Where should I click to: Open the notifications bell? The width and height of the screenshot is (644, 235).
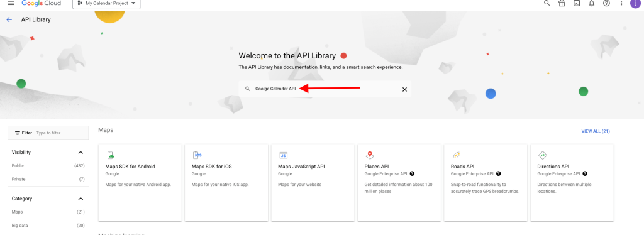591,3
